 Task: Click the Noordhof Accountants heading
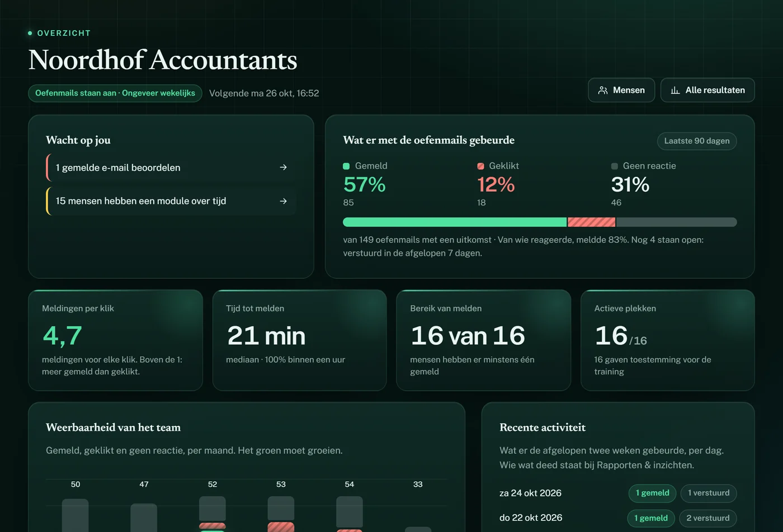(x=163, y=60)
